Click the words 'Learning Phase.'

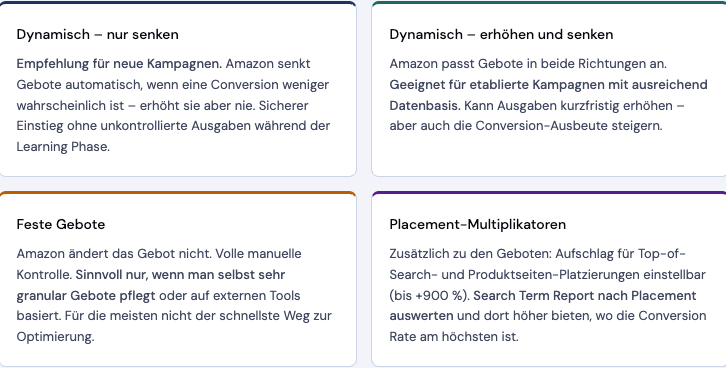point(63,147)
